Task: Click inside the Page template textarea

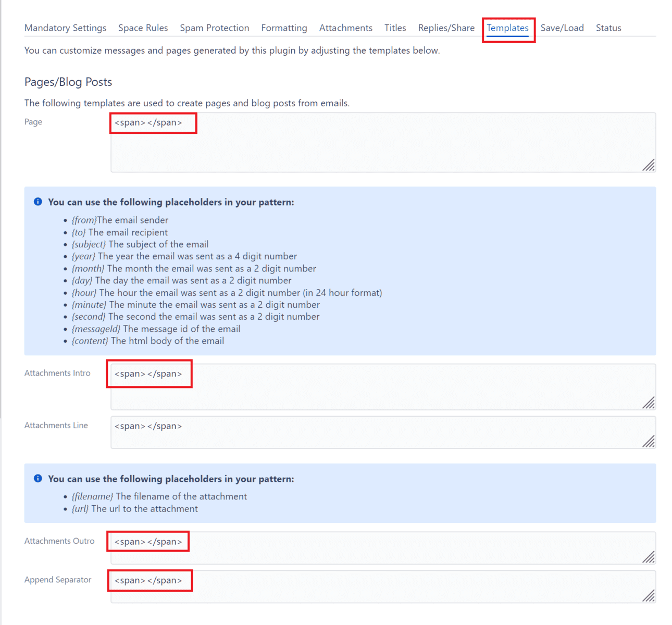Action: [x=383, y=142]
